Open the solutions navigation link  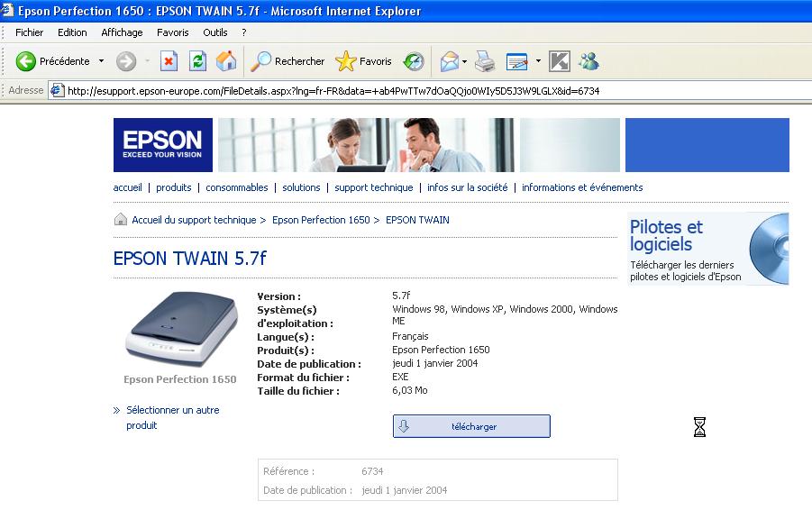tap(301, 187)
